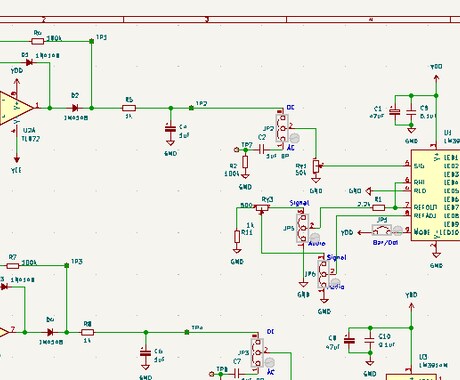Select polarized capacitor C1 47uF symbol
460x380 pixels.
[x=395, y=111]
